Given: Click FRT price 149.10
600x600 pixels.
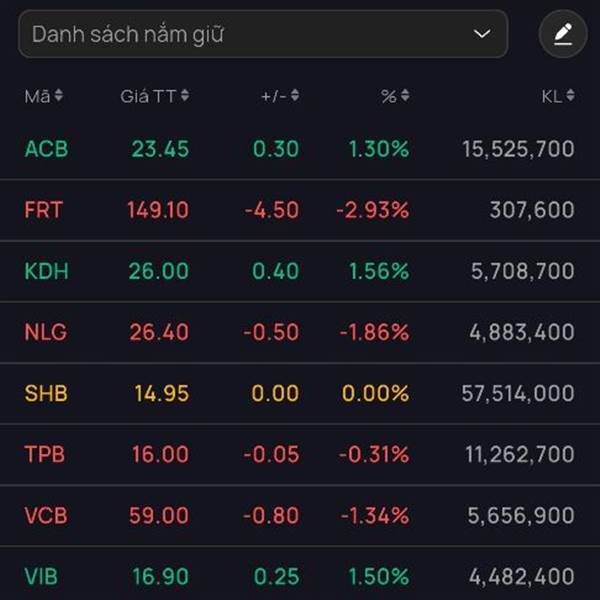Looking at the screenshot, I should 158,210.
